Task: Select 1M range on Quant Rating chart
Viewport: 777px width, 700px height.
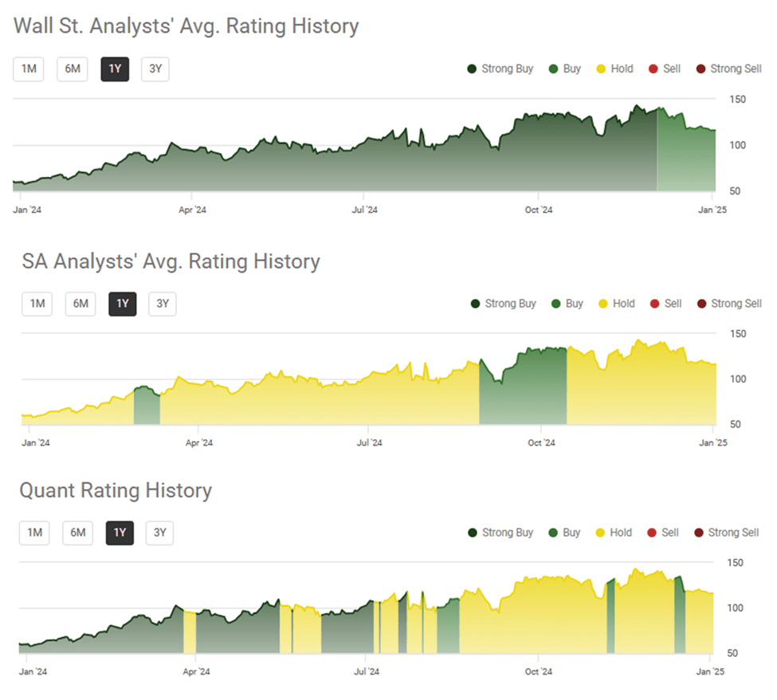Action: click(x=34, y=533)
